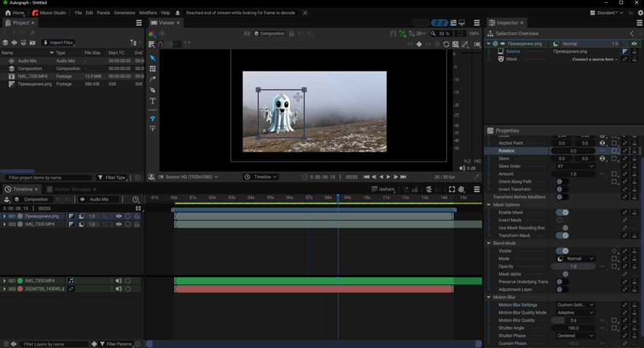The width and height of the screenshot is (644, 348).
Task: Open the Blend Mode dropdown showing Normal
Action: coord(575,259)
